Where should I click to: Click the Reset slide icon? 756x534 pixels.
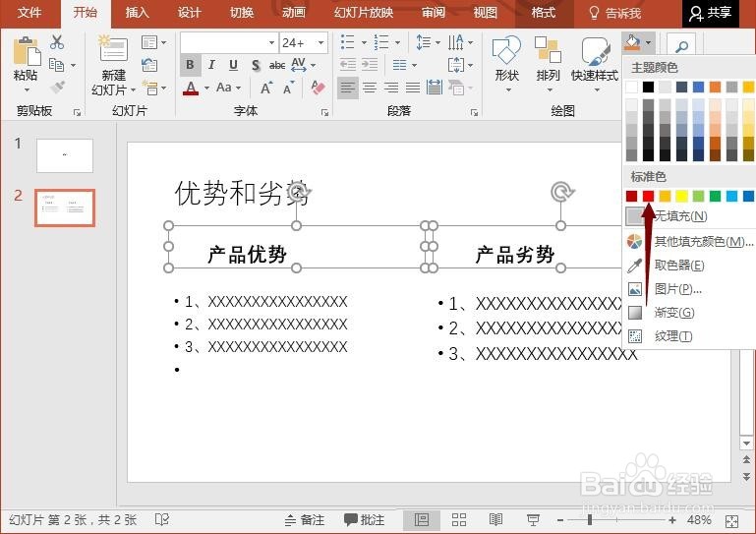[x=149, y=65]
